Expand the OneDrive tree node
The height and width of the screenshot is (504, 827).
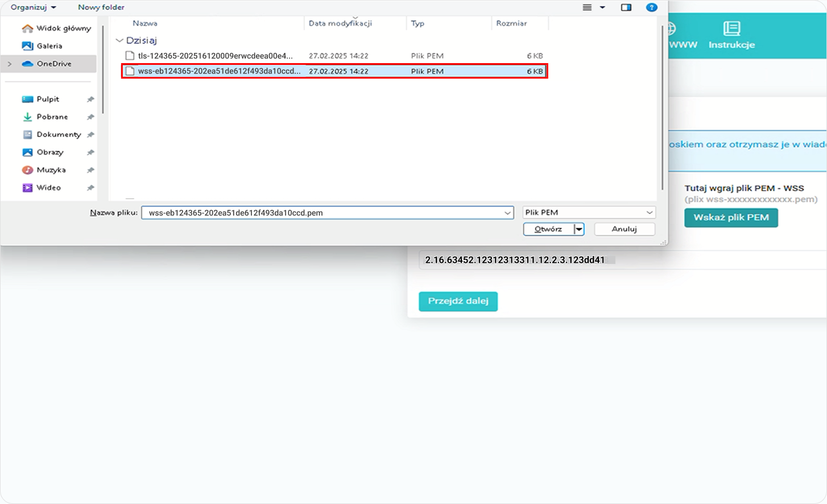click(x=10, y=64)
